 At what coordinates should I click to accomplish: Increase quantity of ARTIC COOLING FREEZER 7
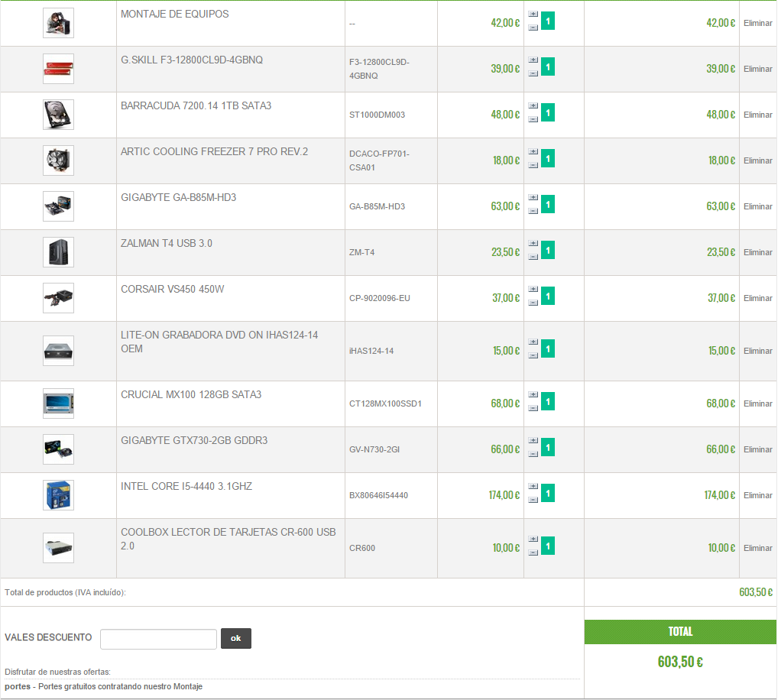(533, 151)
